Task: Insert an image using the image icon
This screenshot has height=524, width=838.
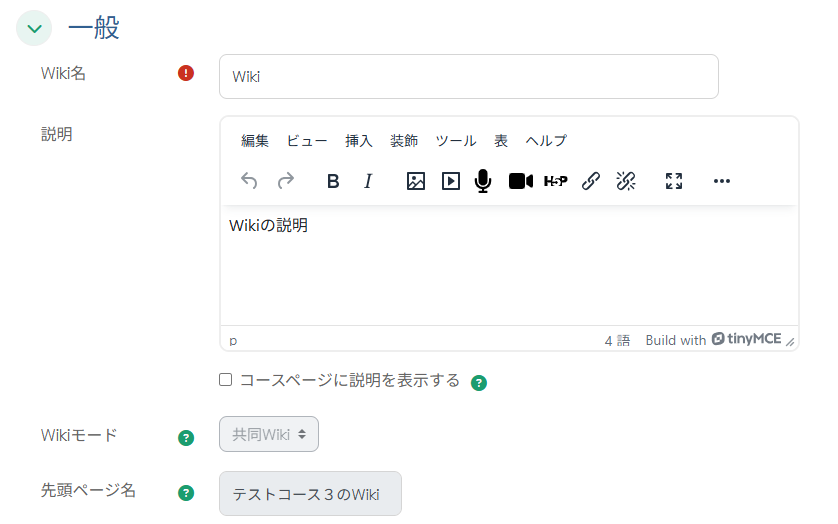Action: [x=416, y=181]
